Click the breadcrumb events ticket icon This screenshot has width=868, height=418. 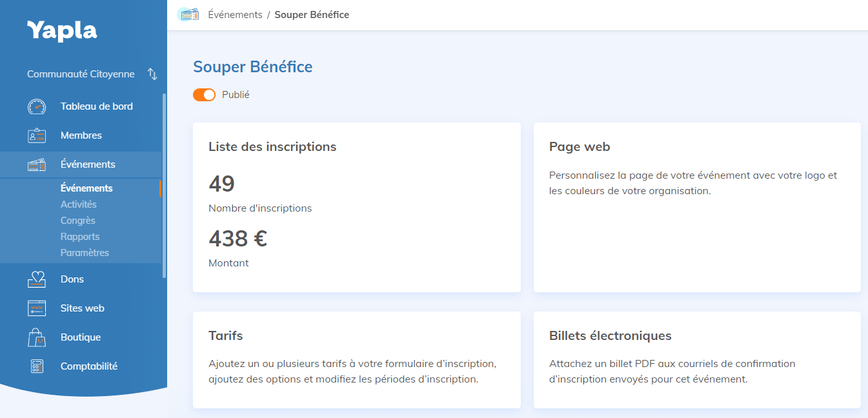(189, 14)
